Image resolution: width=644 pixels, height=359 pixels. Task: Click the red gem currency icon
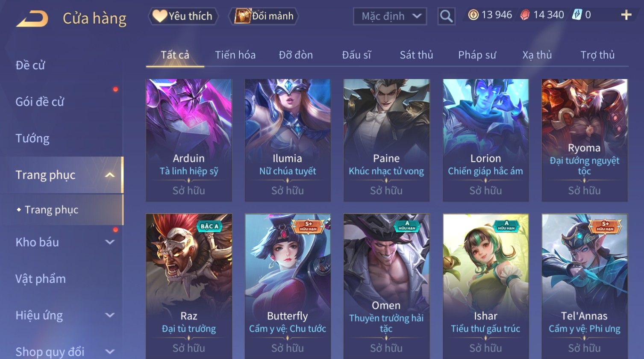click(525, 15)
